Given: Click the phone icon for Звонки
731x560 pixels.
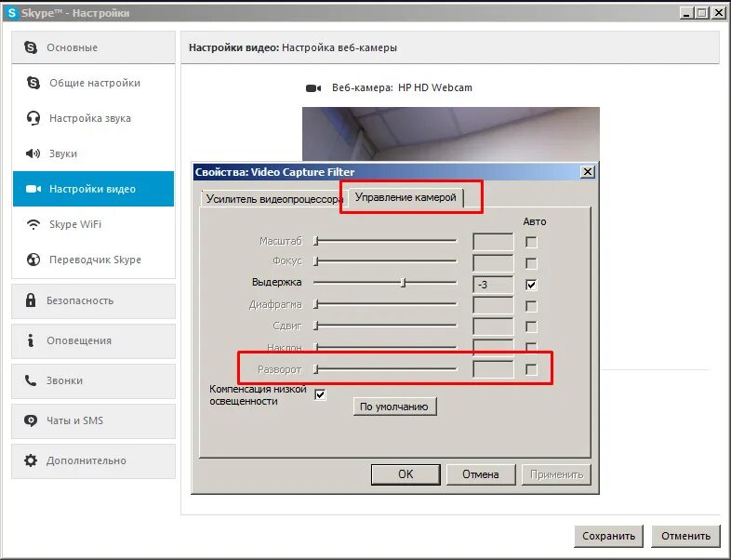Looking at the screenshot, I should tap(31, 380).
